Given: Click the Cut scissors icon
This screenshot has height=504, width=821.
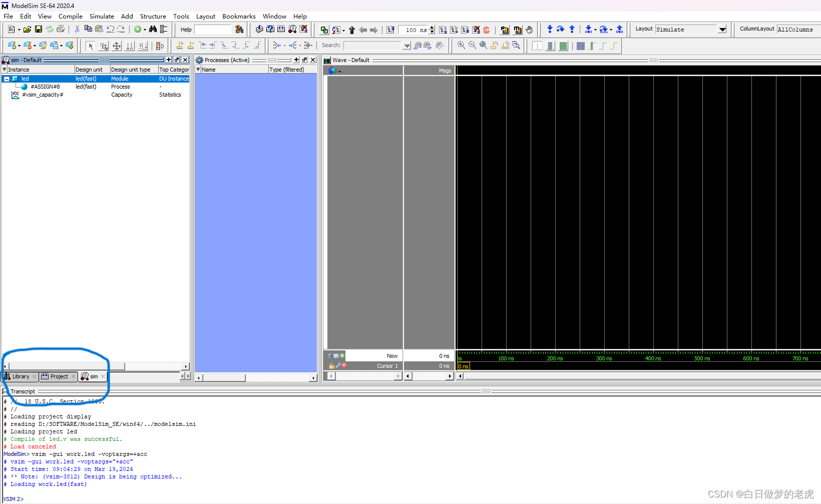Looking at the screenshot, I should pos(77,30).
